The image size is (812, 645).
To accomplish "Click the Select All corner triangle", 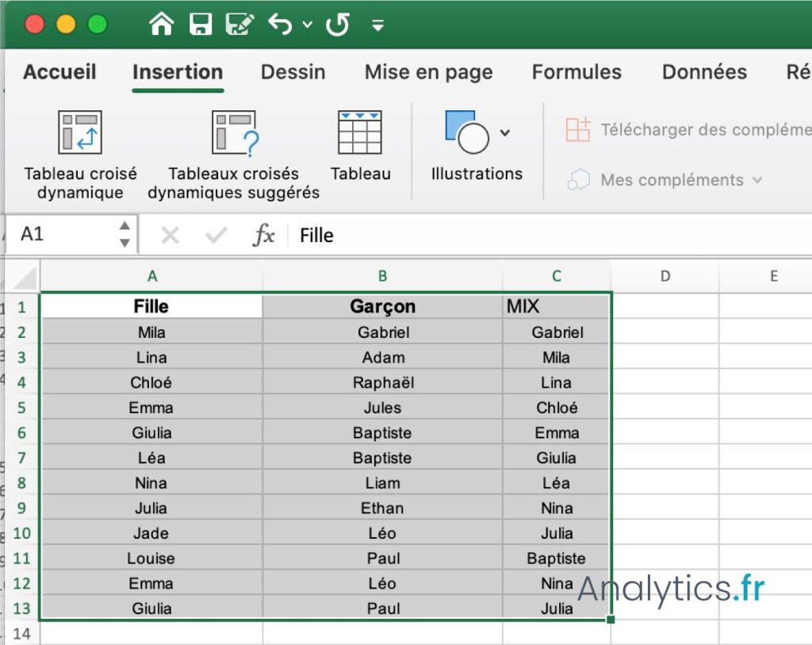I will [25, 277].
